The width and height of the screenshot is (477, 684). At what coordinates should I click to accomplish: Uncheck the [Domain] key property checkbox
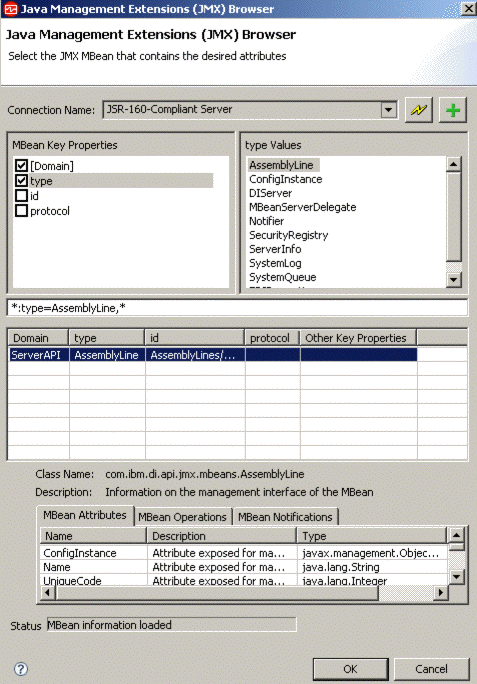[21, 166]
